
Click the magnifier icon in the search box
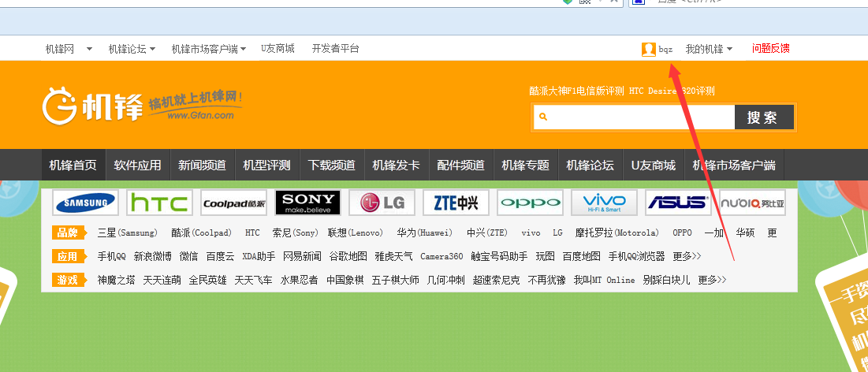[x=543, y=117]
